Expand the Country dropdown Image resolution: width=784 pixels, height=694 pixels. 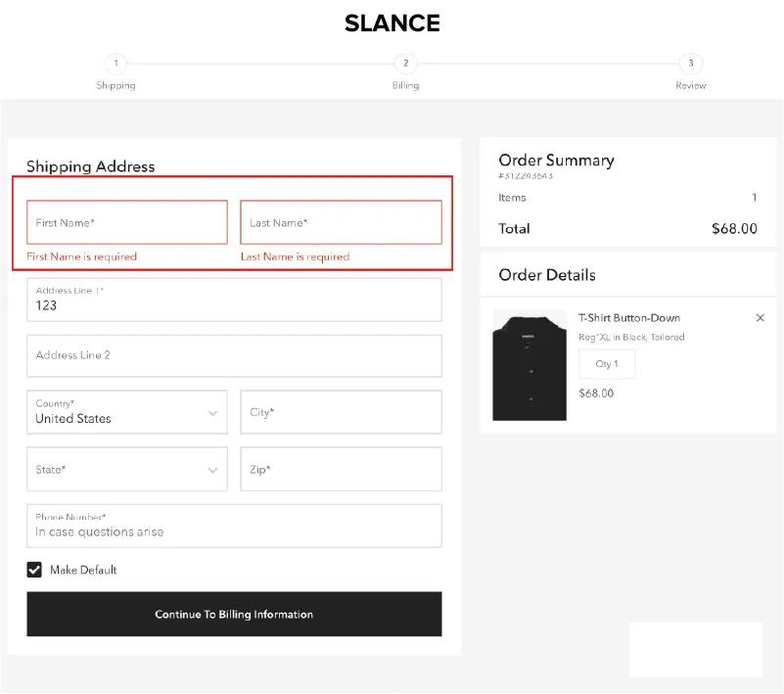pos(126,412)
